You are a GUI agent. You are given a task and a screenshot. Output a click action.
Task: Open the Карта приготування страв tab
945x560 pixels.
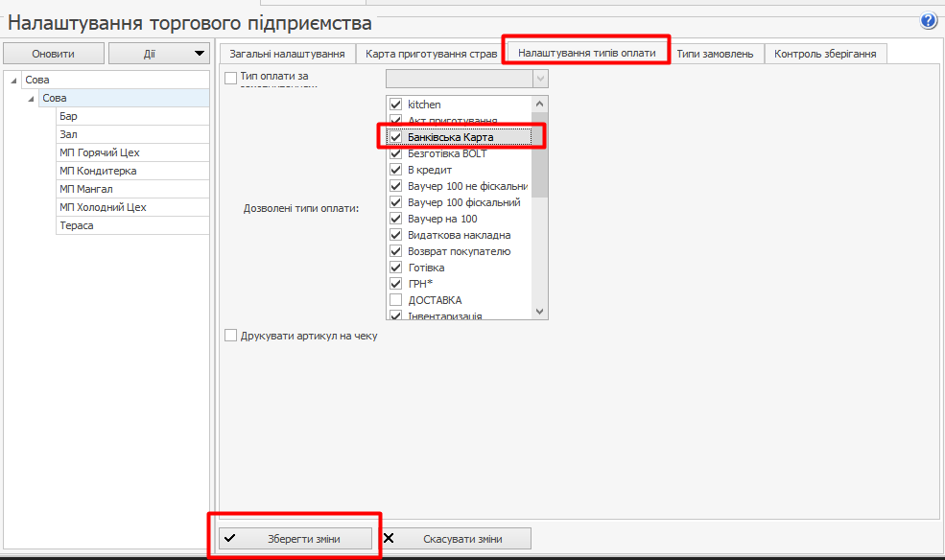(431, 54)
